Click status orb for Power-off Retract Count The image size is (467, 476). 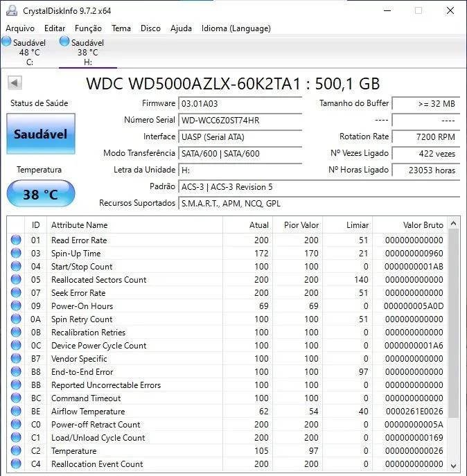click(16, 424)
